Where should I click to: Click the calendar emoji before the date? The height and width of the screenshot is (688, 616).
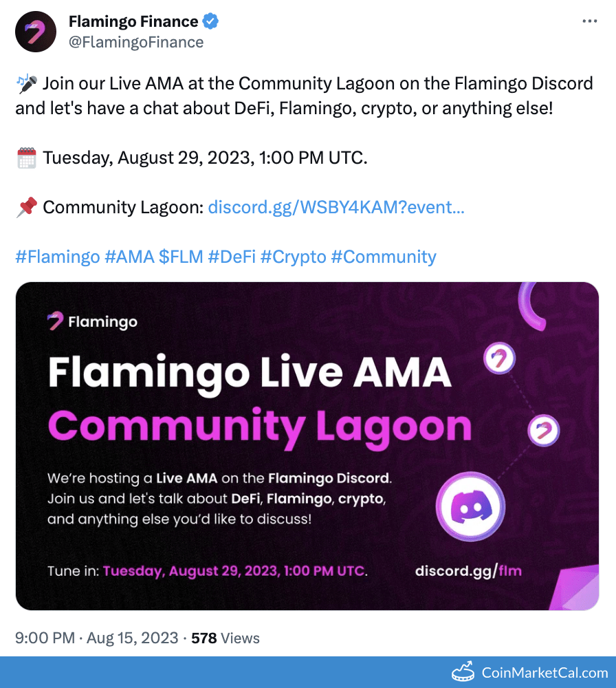[25, 157]
